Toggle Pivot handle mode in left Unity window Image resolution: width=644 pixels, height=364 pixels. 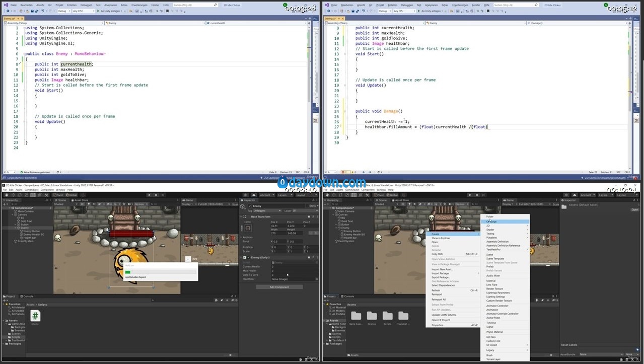tap(58, 195)
